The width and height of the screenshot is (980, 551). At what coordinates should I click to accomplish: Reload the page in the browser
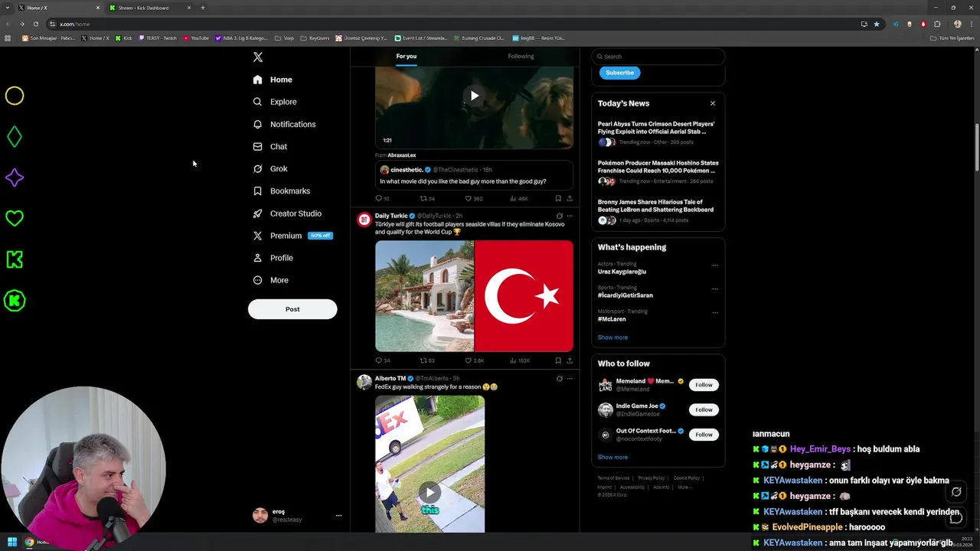35,24
